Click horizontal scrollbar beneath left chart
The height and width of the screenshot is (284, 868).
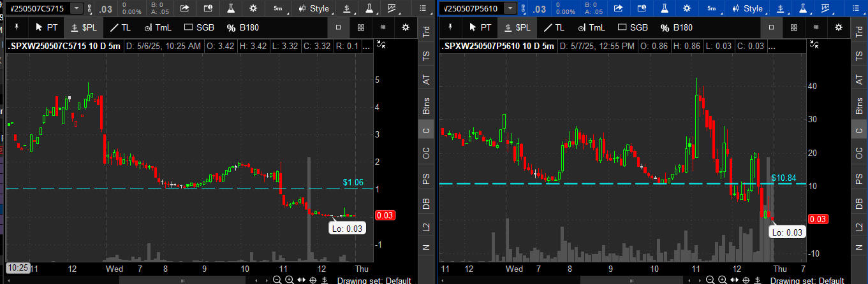click(183, 280)
